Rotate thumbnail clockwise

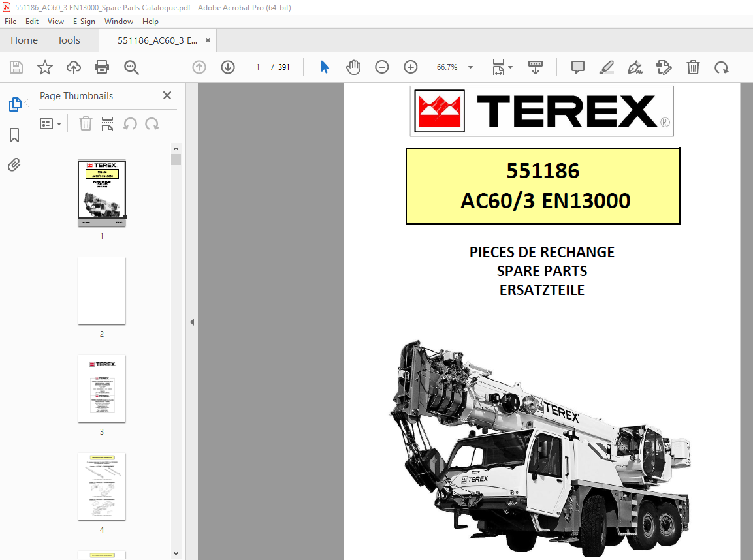(x=152, y=124)
